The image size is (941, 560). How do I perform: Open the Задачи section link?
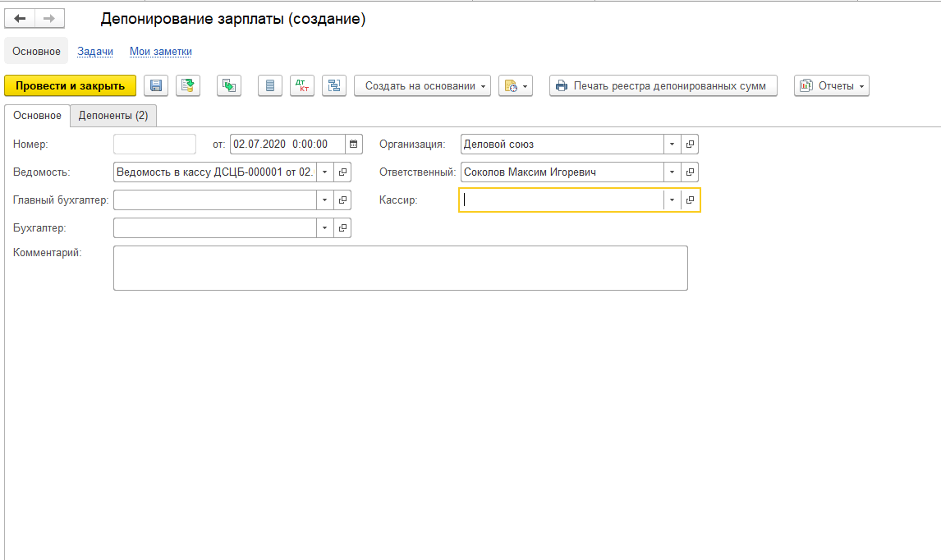95,52
